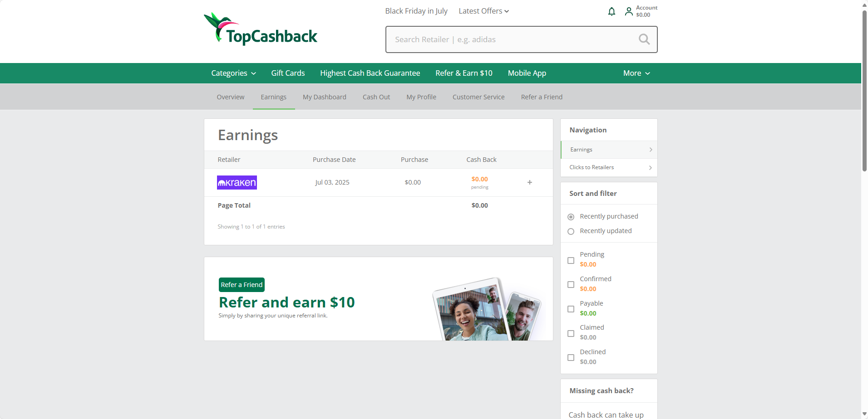Screen dimensions: 868x419
Task: Check the Claimed filter box
Action: click(x=571, y=333)
